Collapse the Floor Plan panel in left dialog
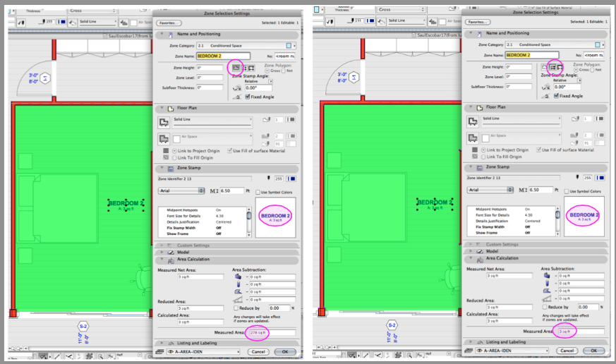 (162, 108)
